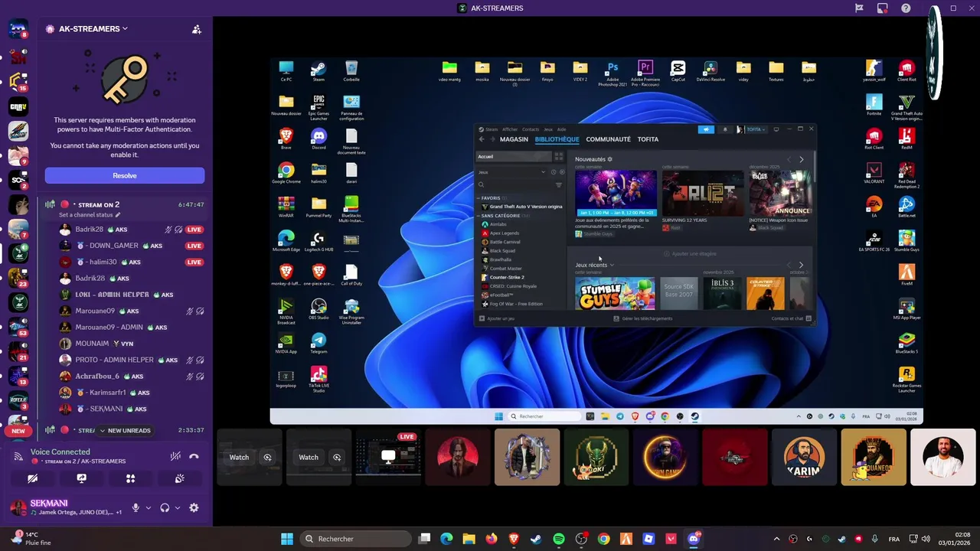980x551 pixels.
Task: Open TOFITA profile tab in Steam window
Action: (648, 139)
